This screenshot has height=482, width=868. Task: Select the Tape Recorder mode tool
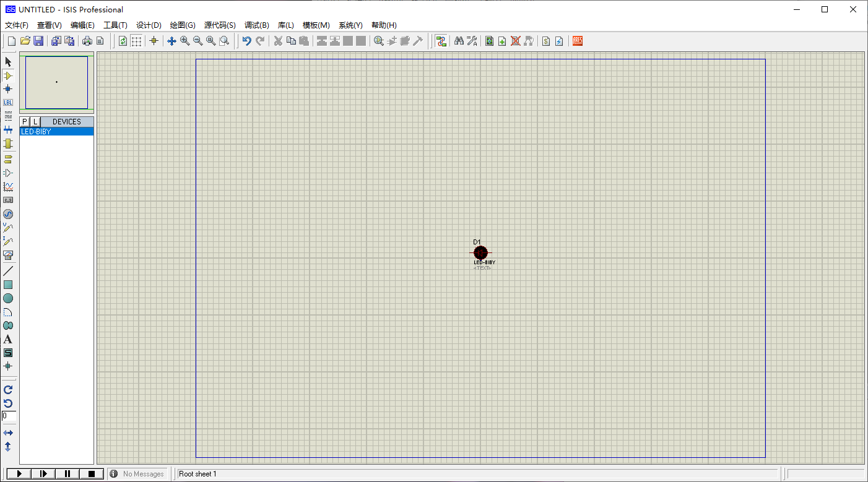coord(8,200)
